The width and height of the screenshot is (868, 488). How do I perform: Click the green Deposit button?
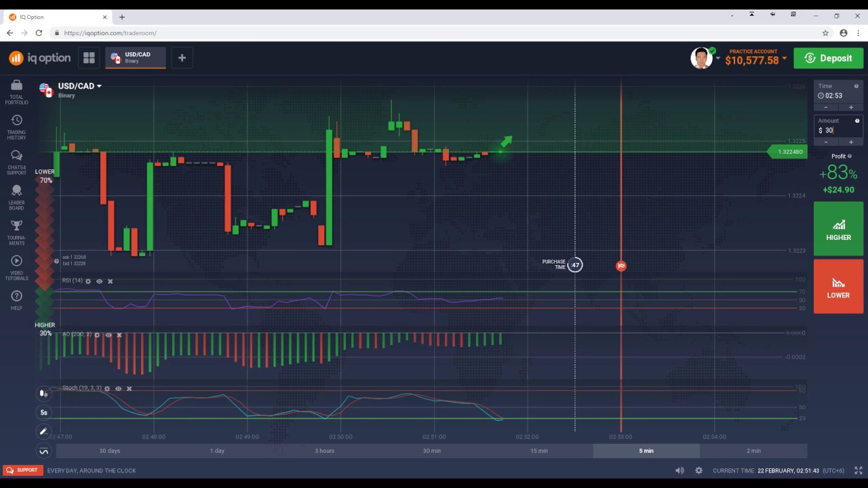(829, 58)
